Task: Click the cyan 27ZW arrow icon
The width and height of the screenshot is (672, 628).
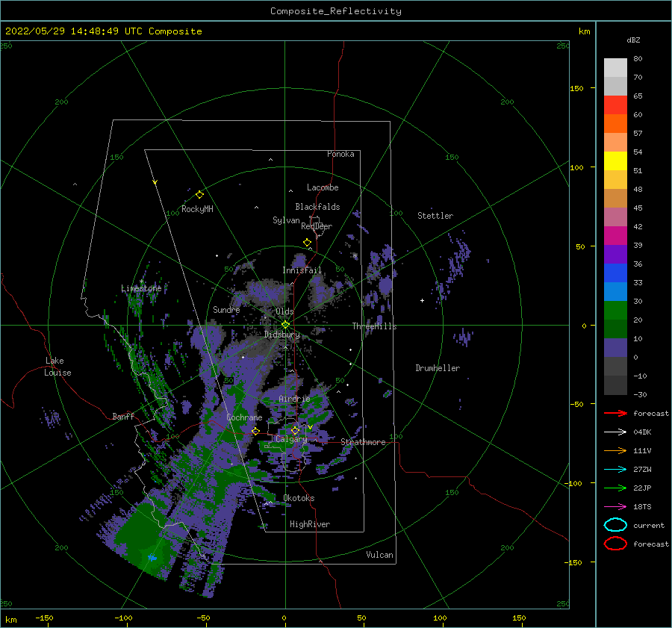Action: tap(615, 470)
